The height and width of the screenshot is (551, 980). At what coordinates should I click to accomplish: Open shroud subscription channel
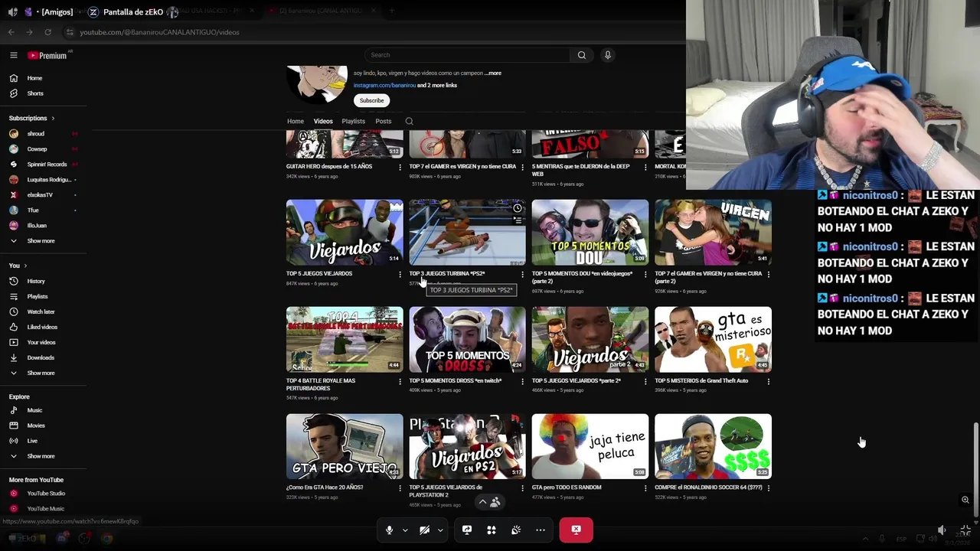click(36, 134)
